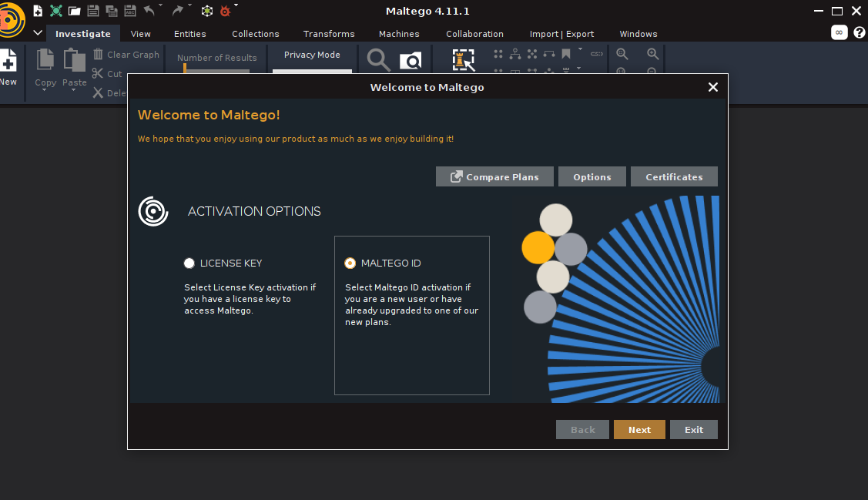Click the green network graph icon in title bar

56,11
